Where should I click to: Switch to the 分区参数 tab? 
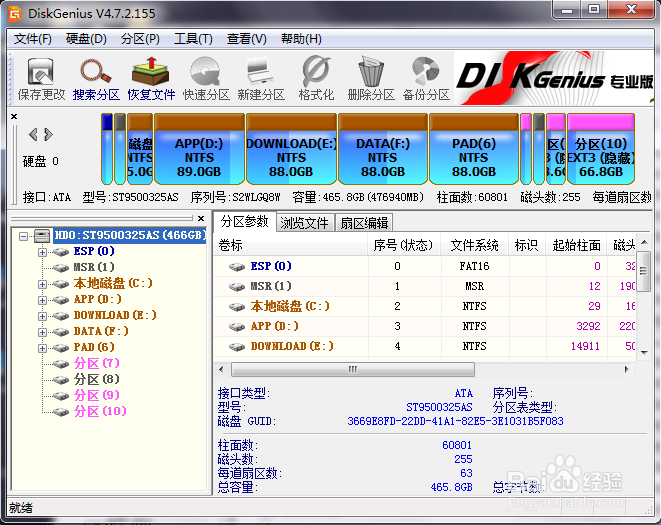pyautogui.click(x=244, y=222)
